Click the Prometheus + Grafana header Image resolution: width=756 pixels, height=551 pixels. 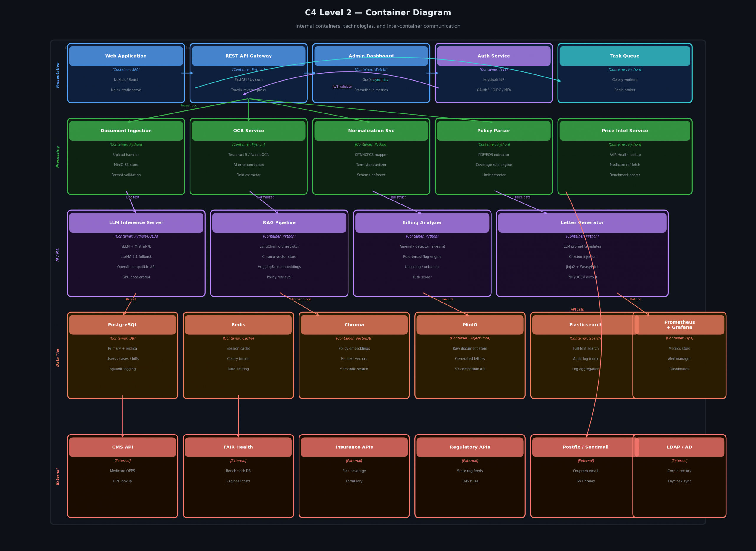coord(679,324)
